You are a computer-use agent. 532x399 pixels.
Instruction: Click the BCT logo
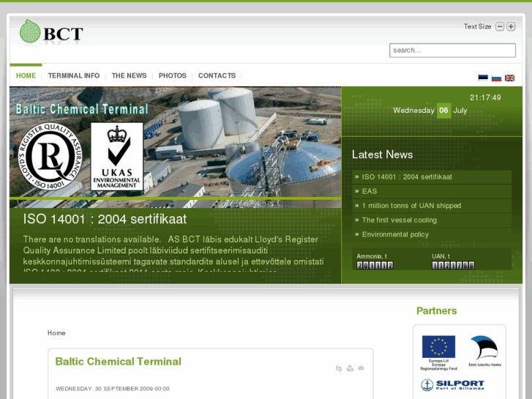[x=51, y=32]
